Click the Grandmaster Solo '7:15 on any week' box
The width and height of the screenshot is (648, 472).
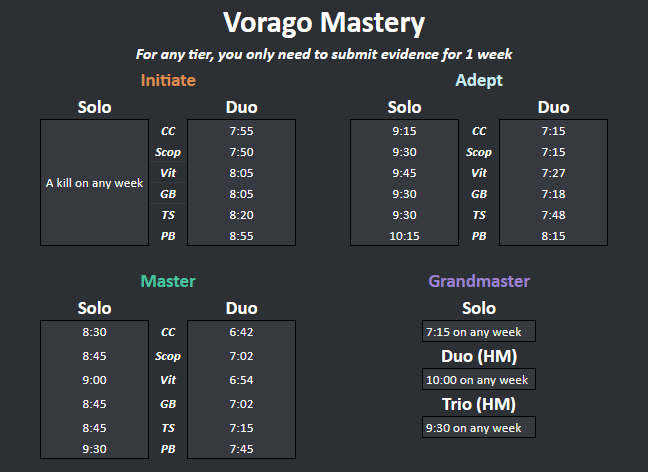[479, 331]
